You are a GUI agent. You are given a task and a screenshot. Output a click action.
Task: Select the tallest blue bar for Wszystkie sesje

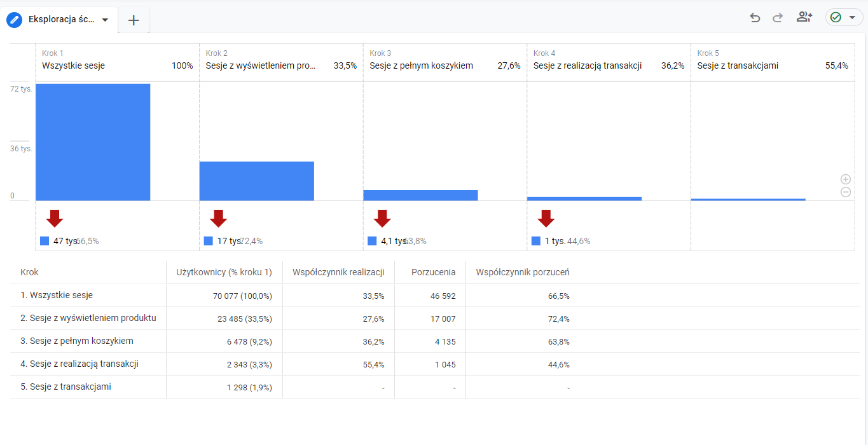[93, 141]
